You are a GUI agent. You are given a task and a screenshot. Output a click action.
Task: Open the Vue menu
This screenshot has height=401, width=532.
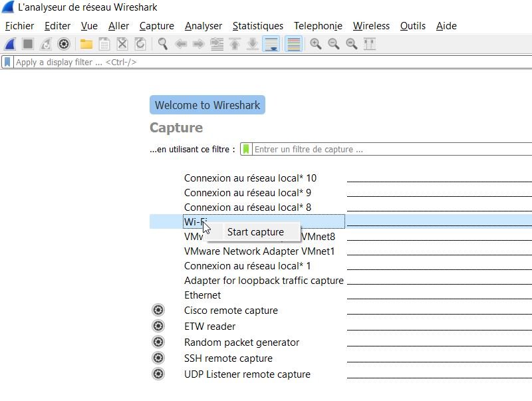[89, 26]
